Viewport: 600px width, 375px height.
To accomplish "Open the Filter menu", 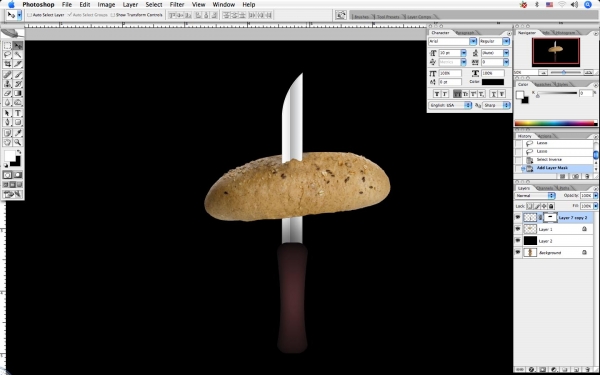I will (x=177, y=5).
